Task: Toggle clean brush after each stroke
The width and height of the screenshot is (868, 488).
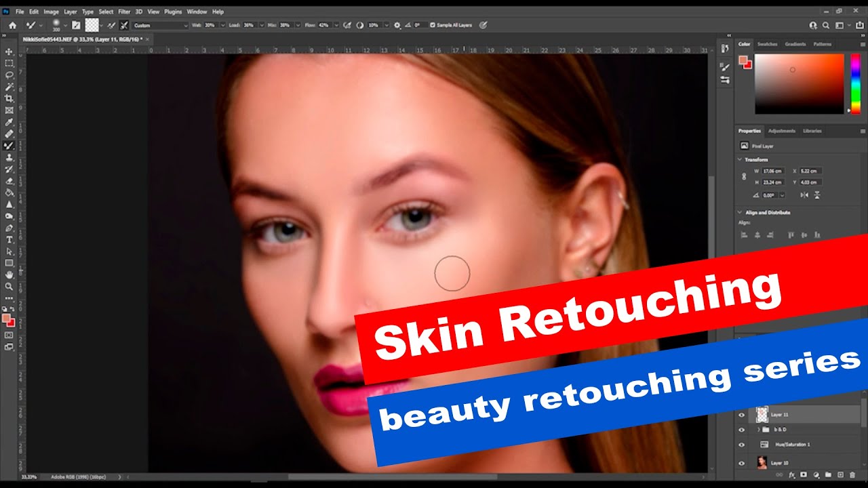Action: 124,25
